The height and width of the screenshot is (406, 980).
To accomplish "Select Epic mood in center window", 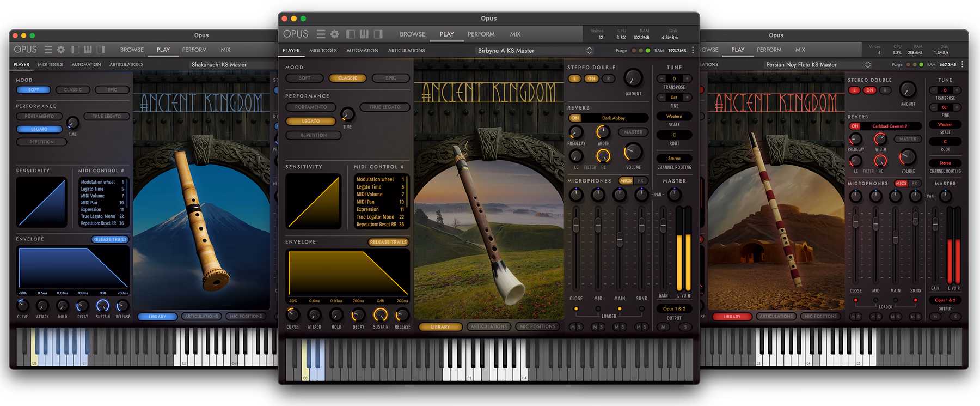I will click(x=391, y=78).
